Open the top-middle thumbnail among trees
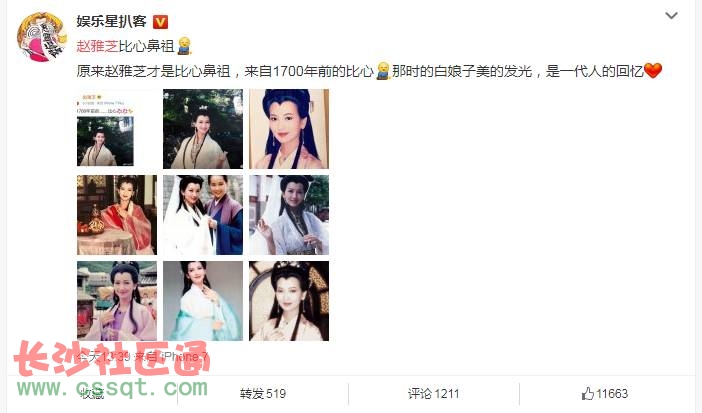This screenshot has height=413, width=702. pyautogui.click(x=203, y=129)
